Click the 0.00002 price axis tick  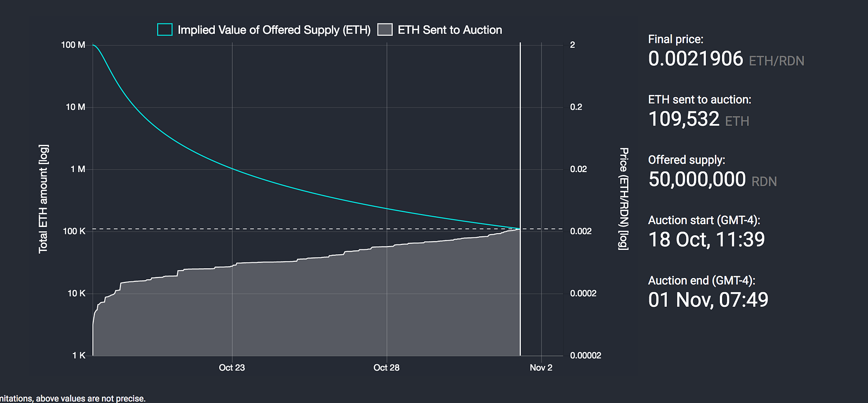tap(585, 356)
